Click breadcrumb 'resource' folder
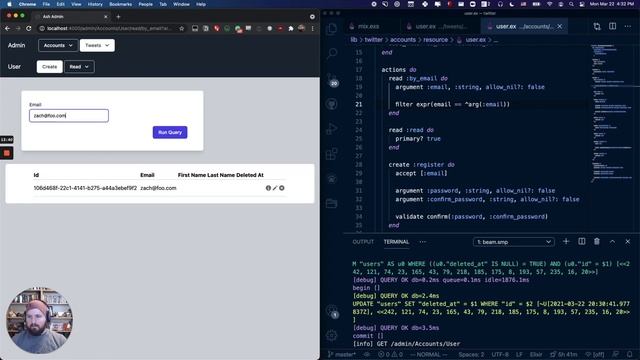 click(436, 40)
